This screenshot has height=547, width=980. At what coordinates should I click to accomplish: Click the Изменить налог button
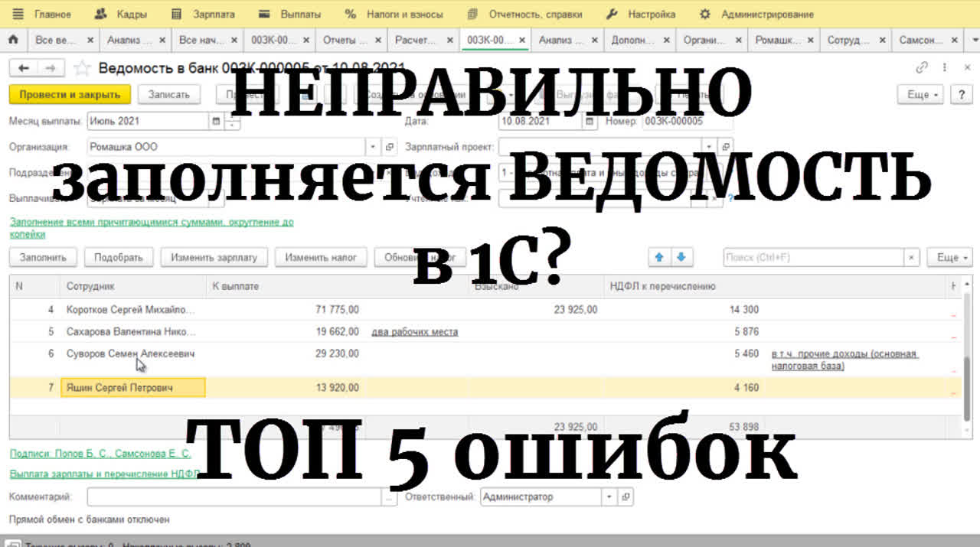pyautogui.click(x=321, y=258)
